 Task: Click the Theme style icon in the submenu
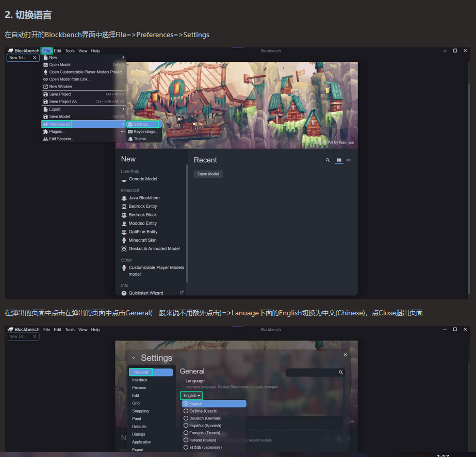[x=130, y=139]
